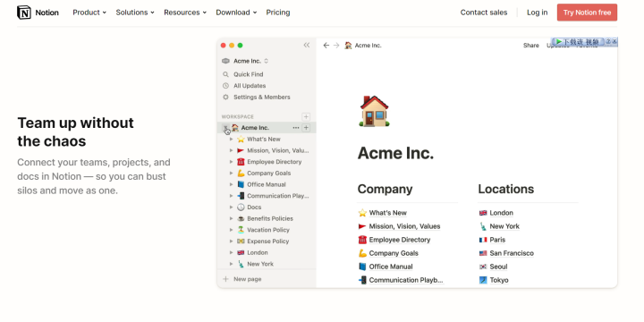The image size is (644, 322).
Task: Click the large house emoji page icon
Action: (374, 111)
